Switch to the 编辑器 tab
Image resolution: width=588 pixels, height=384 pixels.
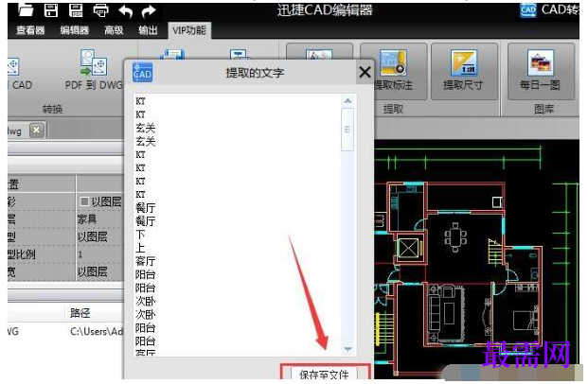coord(74,30)
